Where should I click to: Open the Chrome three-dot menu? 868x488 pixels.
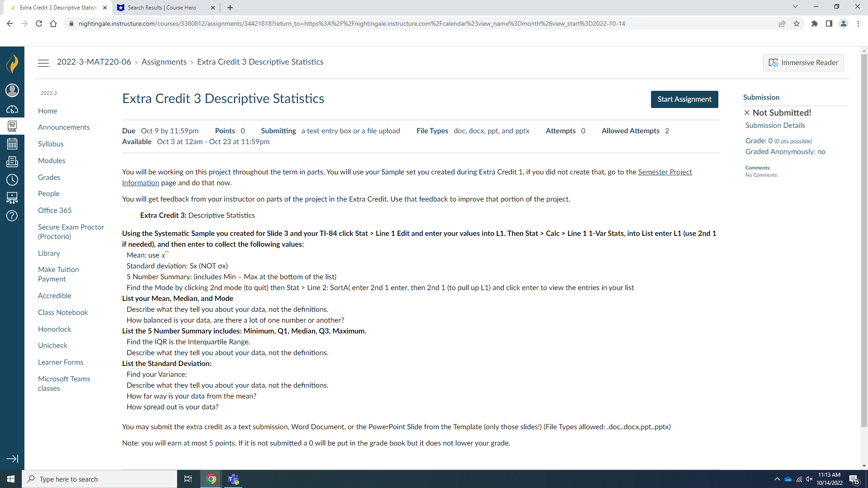click(x=859, y=23)
